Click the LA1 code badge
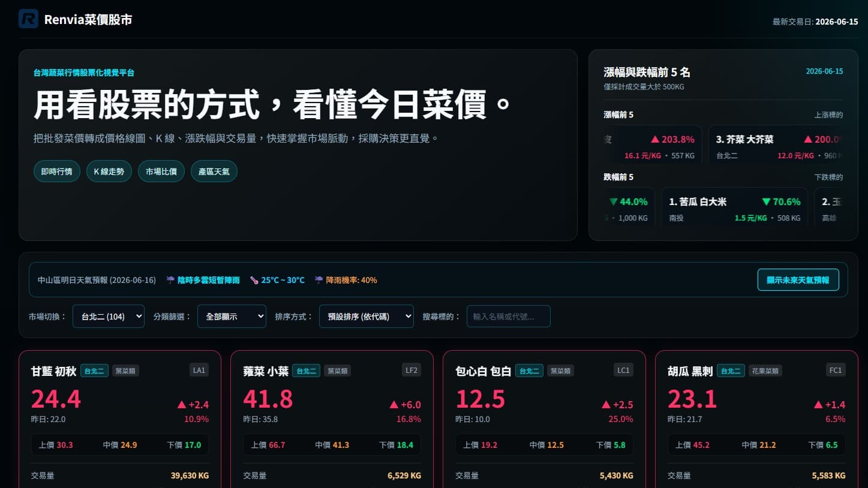The height and width of the screenshot is (488, 868). (x=199, y=370)
